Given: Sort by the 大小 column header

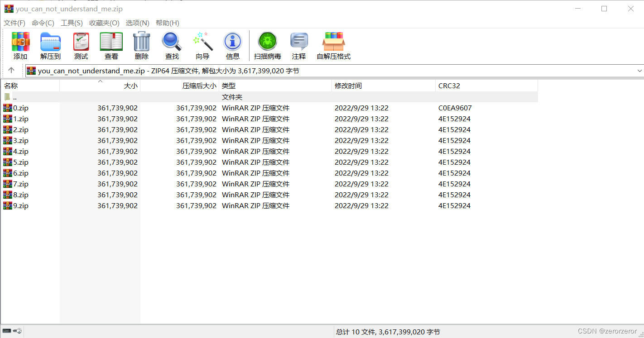Looking at the screenshot, I should tap(100, 86).
